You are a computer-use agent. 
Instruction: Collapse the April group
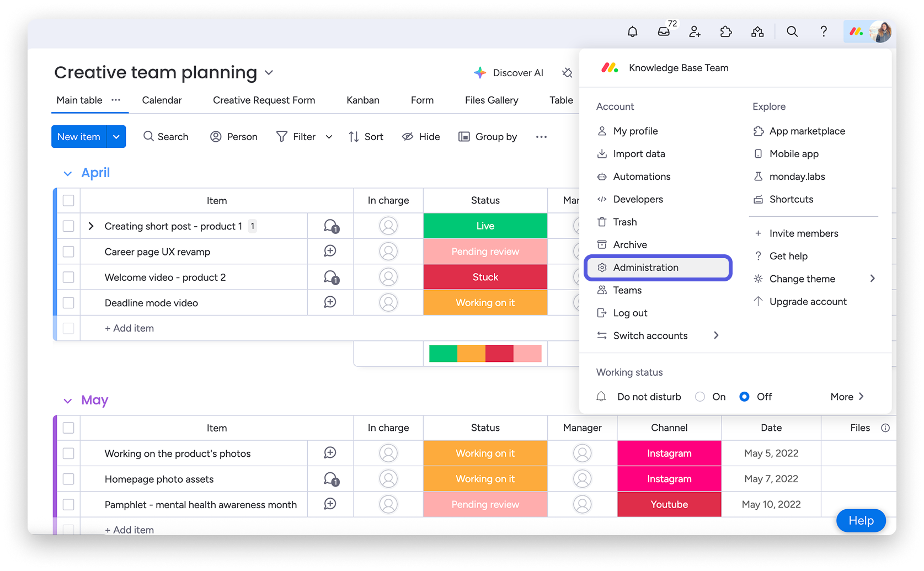coord(67,173)
